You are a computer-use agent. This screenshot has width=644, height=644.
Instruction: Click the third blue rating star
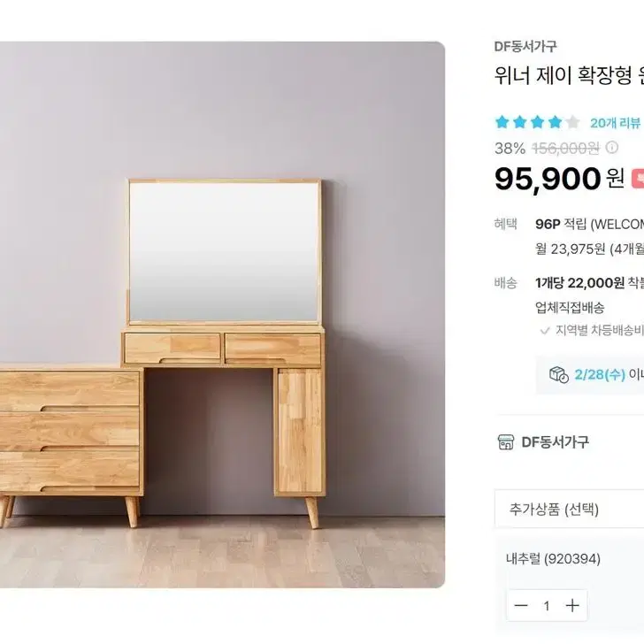537,122
